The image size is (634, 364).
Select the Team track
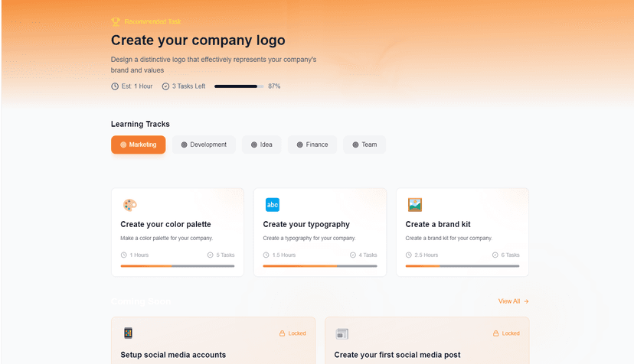[x=364, y=145]
